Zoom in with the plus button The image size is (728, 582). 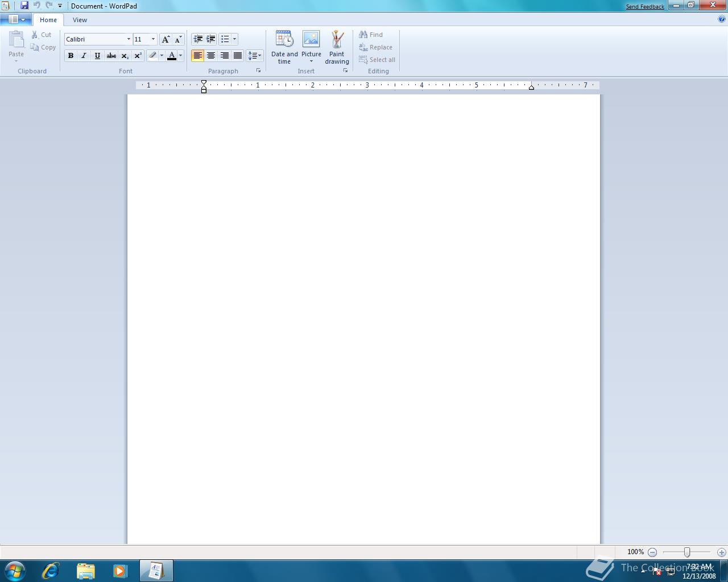click(x=722, y=552)
